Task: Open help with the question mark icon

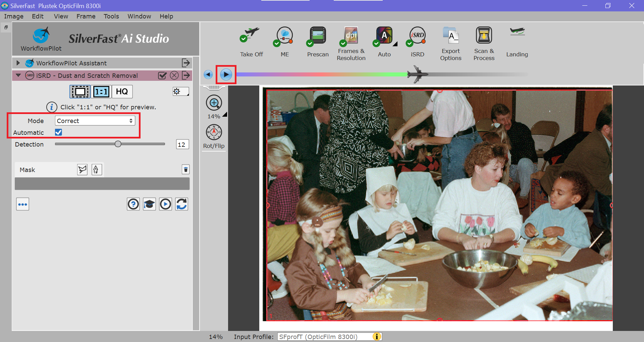Action: point(133,204)
